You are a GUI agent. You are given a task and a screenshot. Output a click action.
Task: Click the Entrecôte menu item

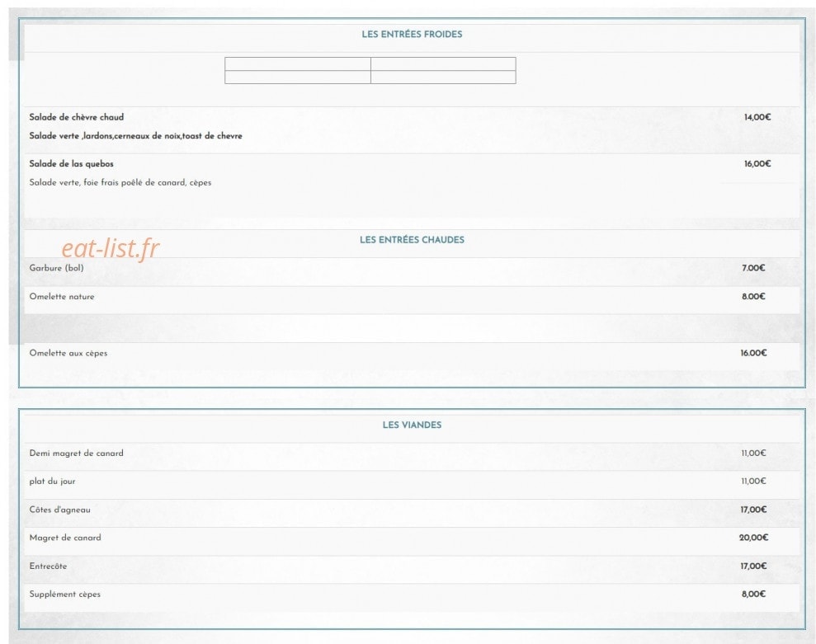(412, 566)
